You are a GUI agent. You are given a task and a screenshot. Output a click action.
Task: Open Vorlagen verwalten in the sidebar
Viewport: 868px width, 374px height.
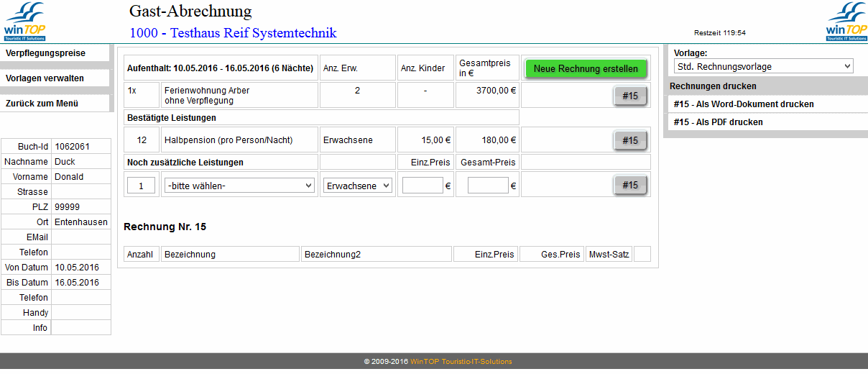[45, 78]
